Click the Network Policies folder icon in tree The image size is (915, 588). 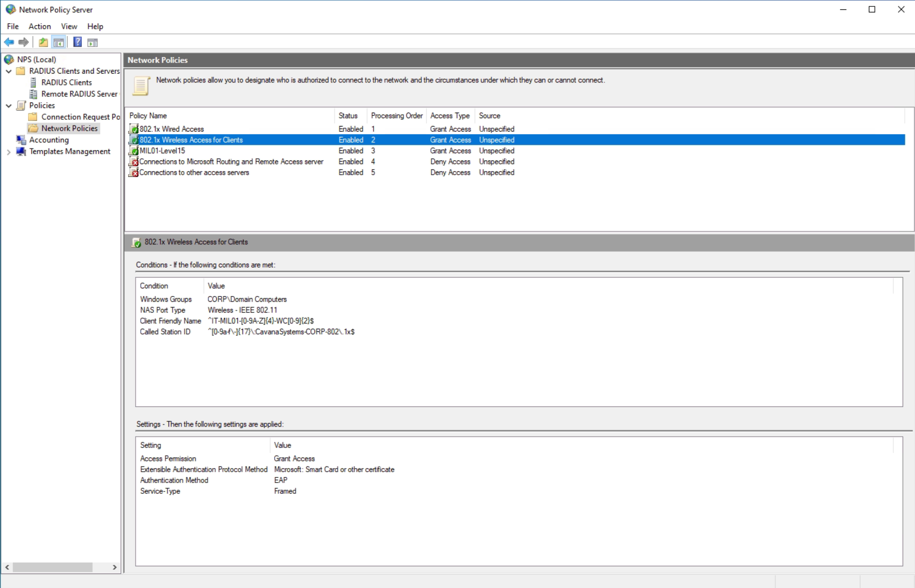point(33,128)
